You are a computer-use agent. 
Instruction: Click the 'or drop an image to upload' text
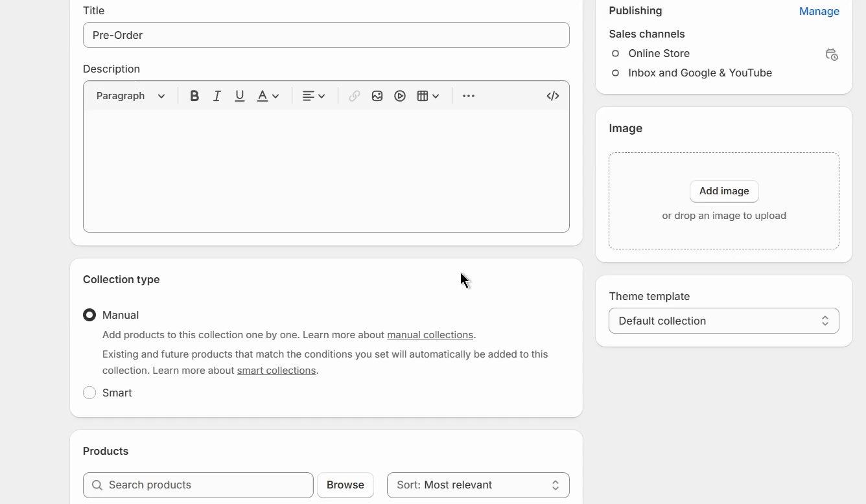pos(724,216)
